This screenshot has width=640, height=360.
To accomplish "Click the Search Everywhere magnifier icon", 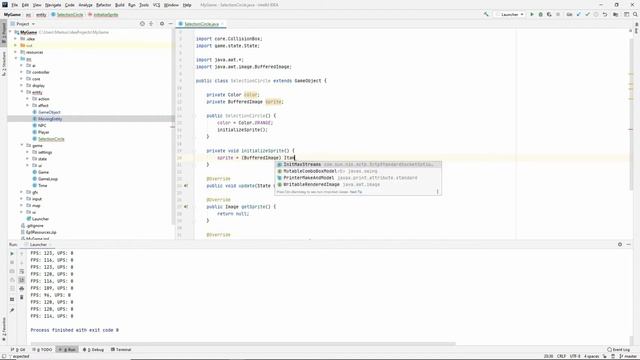I will 636,14.
